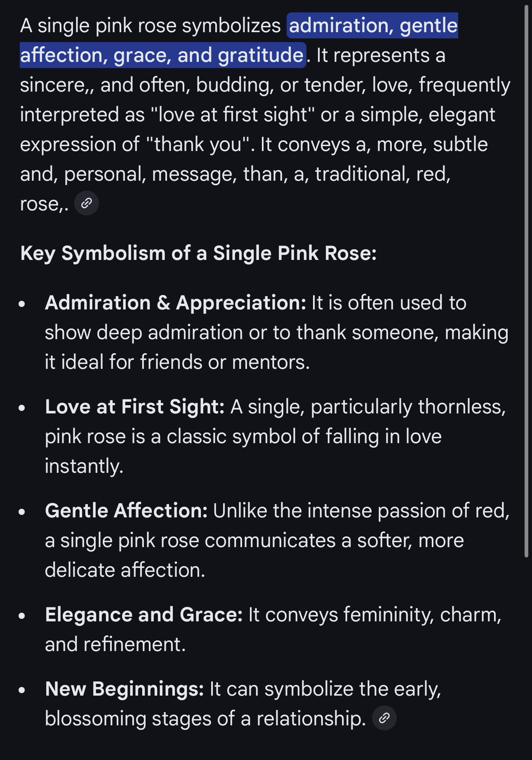532x760 pixels.
Task: Click the vertical scrollbar thumb
Action: click(x=526, y=281)
